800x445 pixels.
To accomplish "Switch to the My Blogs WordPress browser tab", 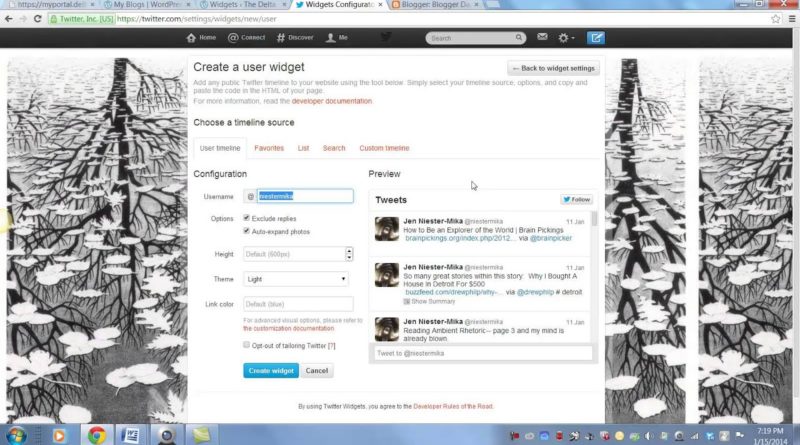I will coord(147,5).
